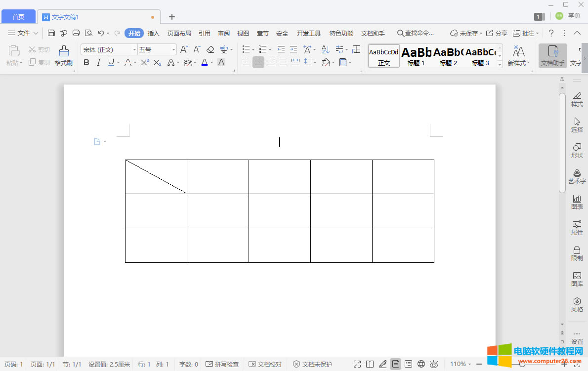The width and height of the screenshot is (588, 371).
Task: Click the Save icon in quick toolbar
Action: click(51, 33)
